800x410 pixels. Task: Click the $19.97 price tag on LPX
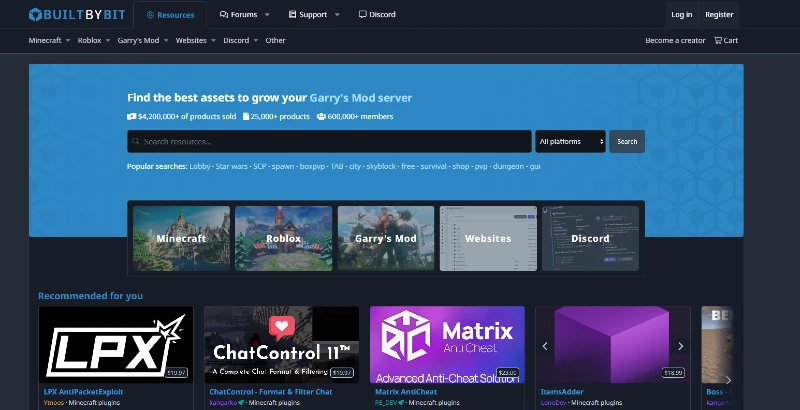tap(176, 373)
